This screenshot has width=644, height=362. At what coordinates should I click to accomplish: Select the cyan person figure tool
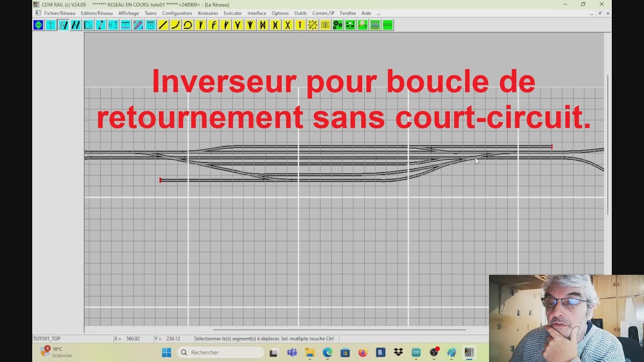(51, 25)
